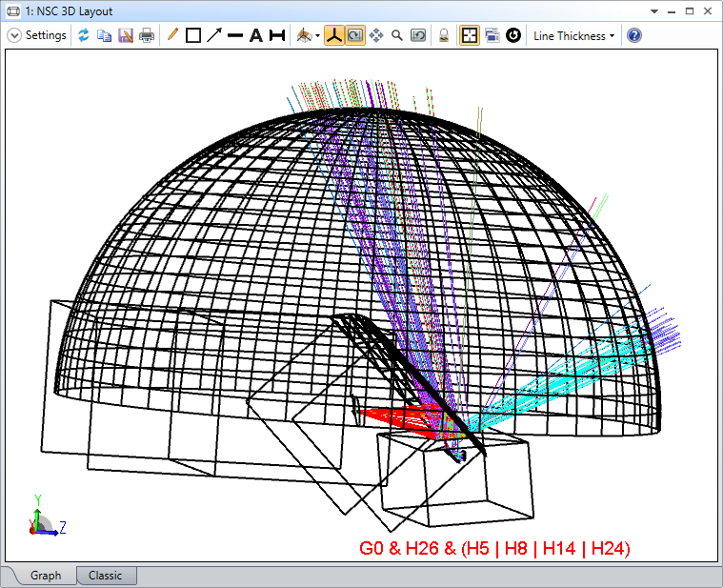Viewport: 723px width, 588px height.
Task: Click the clone window icon
Action: pyautogui.click(x=492, y=35)
